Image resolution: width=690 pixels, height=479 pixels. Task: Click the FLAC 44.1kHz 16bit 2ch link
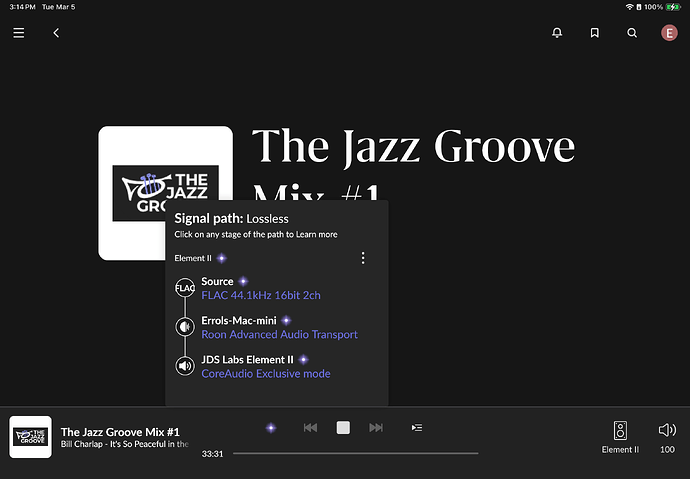click(x=261, y=295)
